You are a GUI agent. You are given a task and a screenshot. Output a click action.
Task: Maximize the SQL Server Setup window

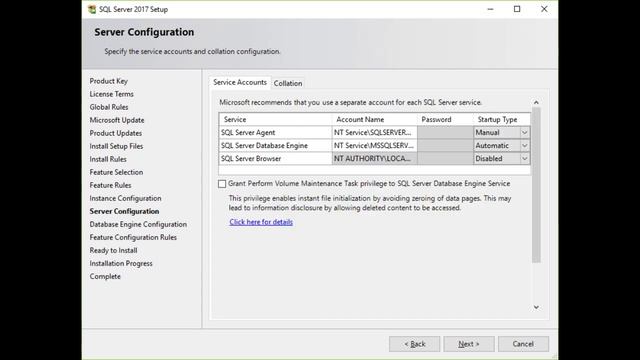pyautogui.click(x=517, y=9)
